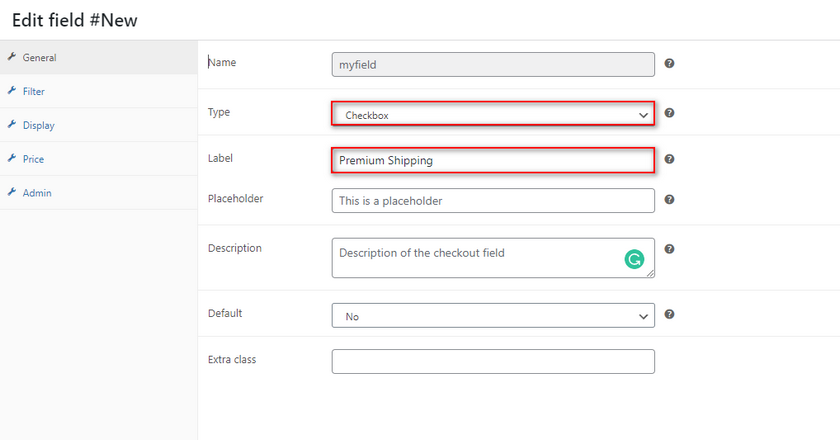Screen dimensions: 840x440
Task: Click help icon beside Placeholder field
Action: coord(669,199)
